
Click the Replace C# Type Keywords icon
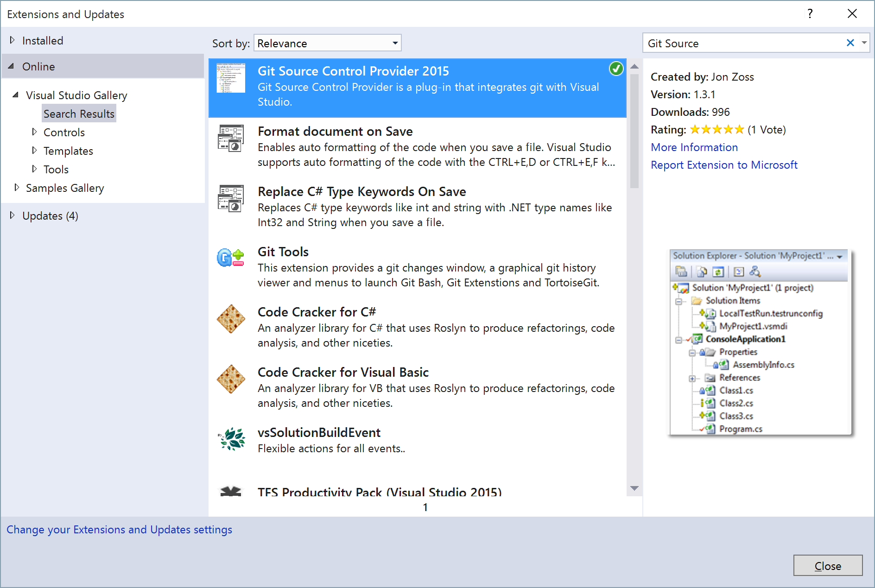[x=231, y=198]
